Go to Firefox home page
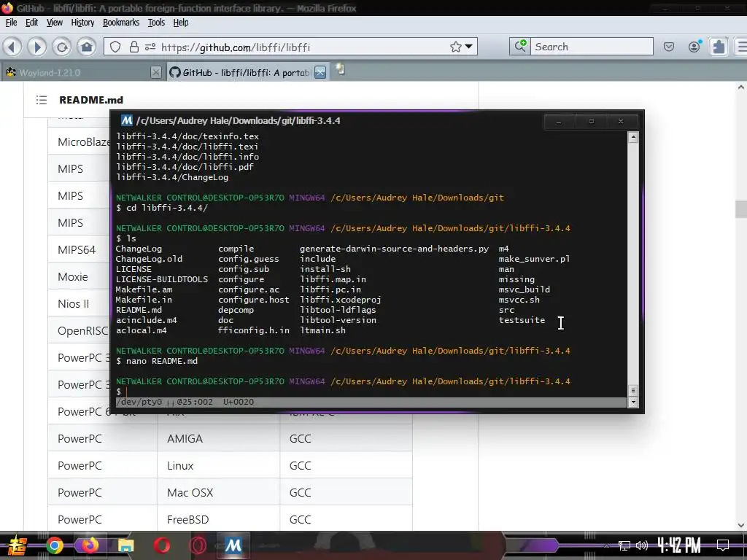 pyautogui.click(x=87, y=47)
